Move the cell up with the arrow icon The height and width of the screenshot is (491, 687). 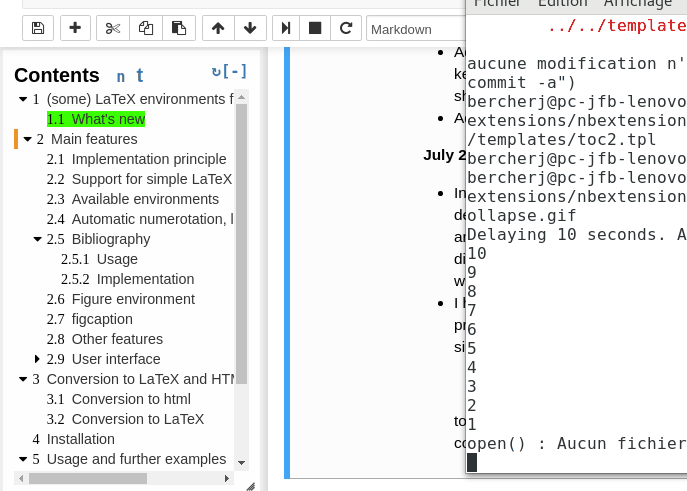click(218, 28)
